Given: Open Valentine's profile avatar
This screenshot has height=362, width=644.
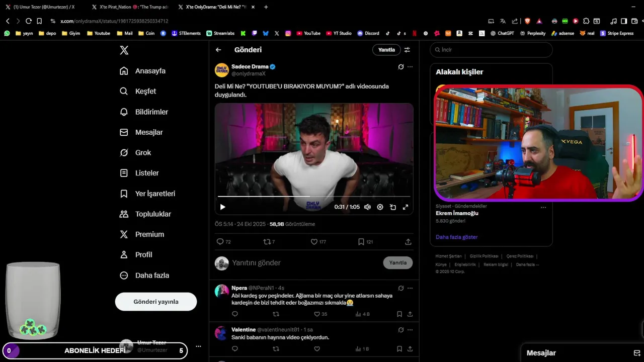Looking at the screenshot, I should (x=221, y=333).
